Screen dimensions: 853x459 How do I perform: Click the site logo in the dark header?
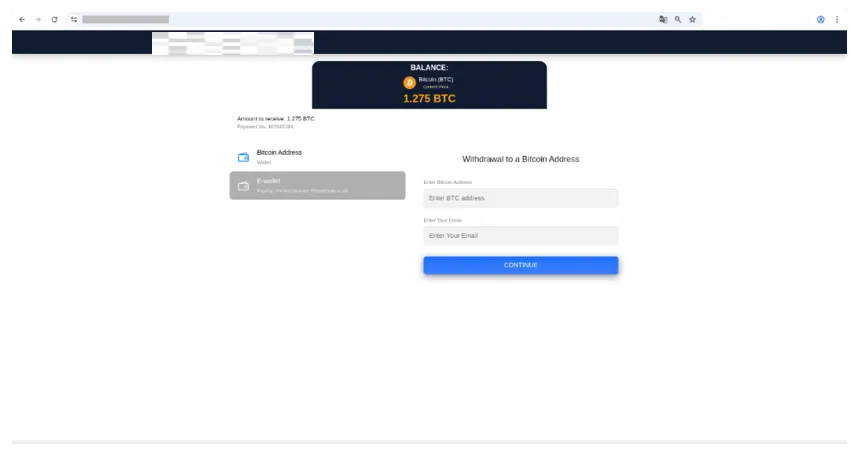(233, 43)
